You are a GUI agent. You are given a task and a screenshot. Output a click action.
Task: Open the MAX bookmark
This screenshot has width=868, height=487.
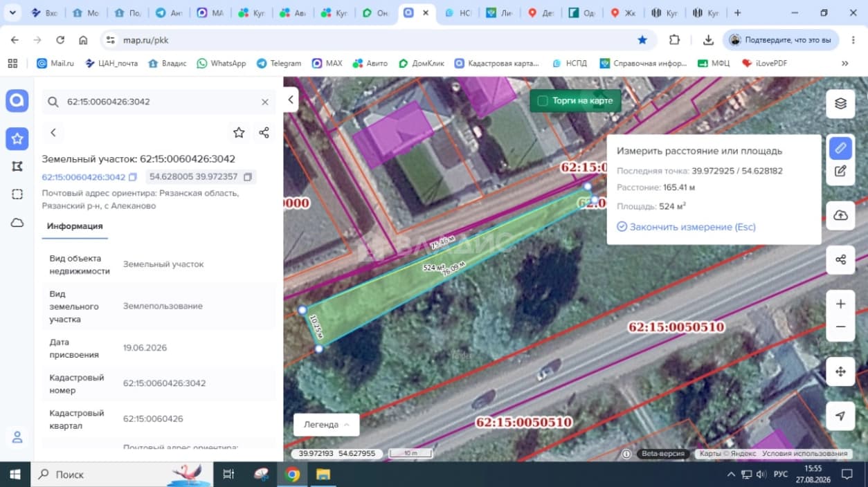pyautogui.click(x=327, y=63)
